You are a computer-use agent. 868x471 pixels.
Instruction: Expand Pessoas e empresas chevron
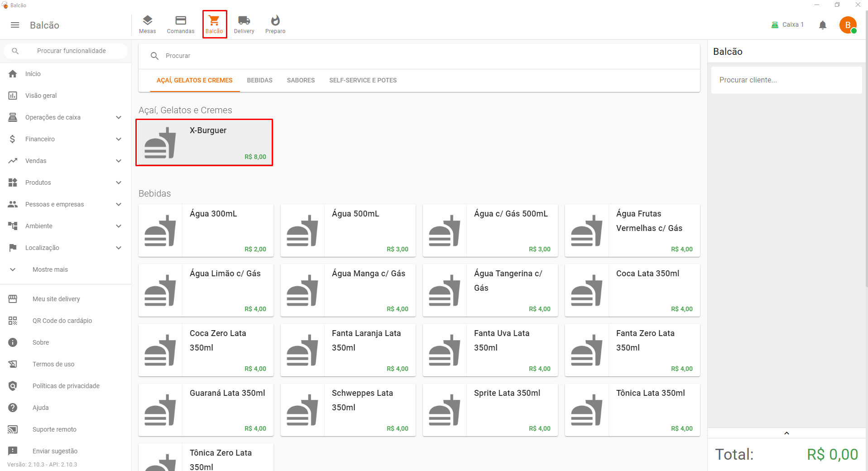click(119, 204)
